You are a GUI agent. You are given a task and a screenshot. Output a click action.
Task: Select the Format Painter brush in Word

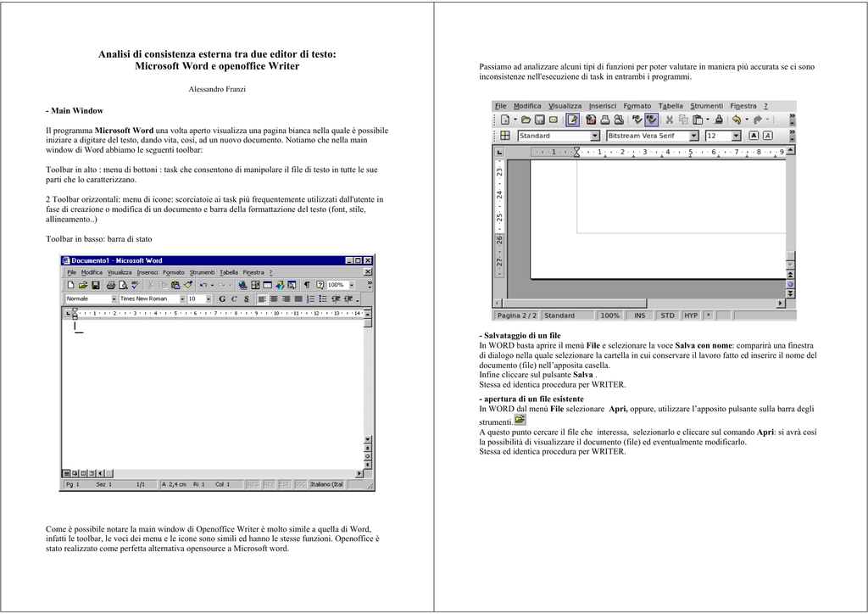pos(188,285)
